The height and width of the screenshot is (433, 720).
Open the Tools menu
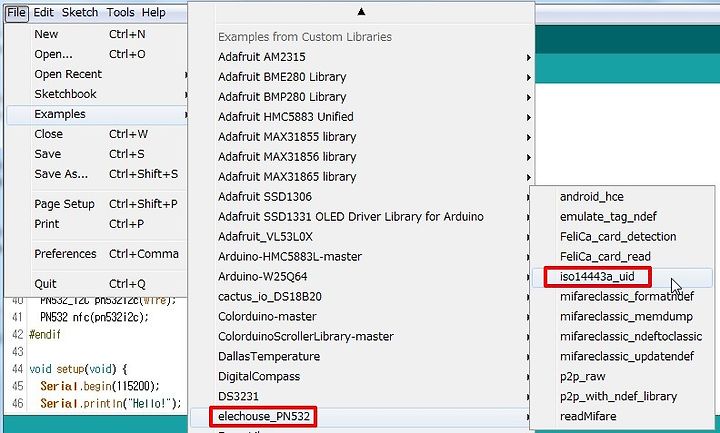(x=120, y=12)
